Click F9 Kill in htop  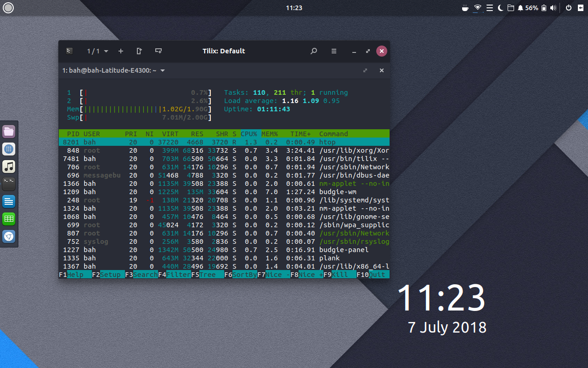point(340,275)
